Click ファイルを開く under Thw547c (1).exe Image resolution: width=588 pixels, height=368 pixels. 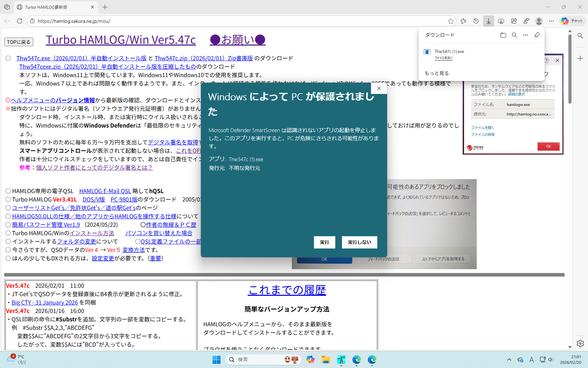443,58
